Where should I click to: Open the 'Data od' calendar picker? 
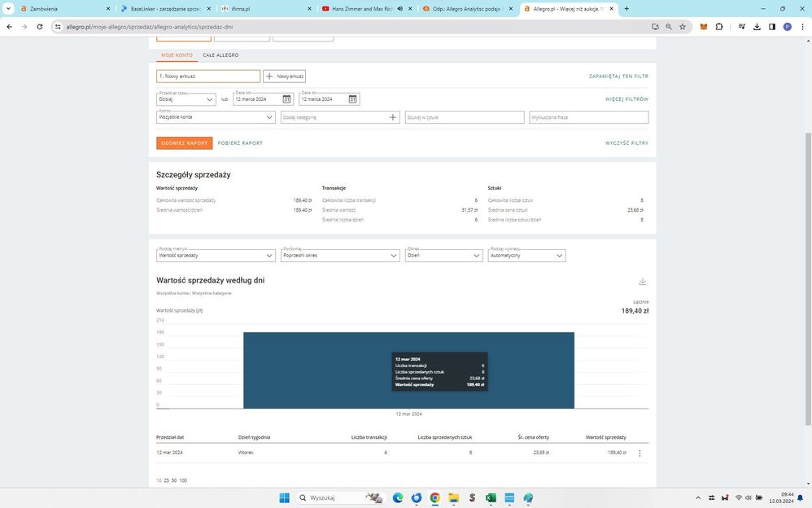(x=287, y=99)
